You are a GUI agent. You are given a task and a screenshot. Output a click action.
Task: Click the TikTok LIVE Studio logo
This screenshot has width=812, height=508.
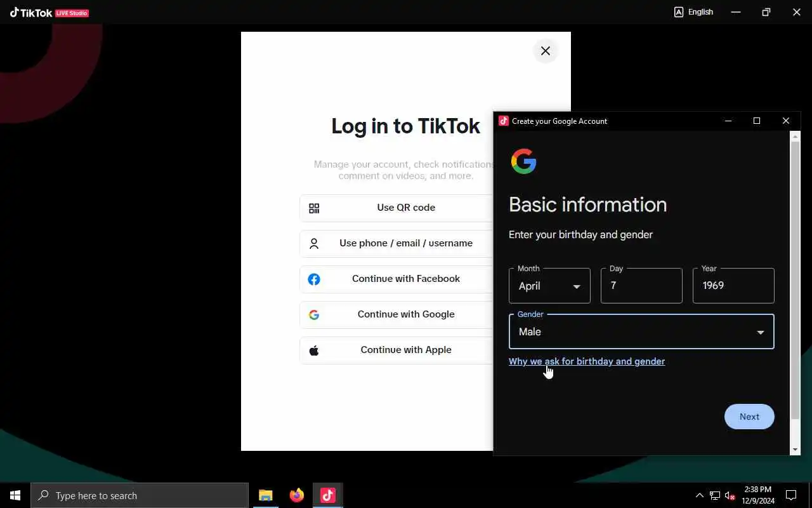click(49, 13)
